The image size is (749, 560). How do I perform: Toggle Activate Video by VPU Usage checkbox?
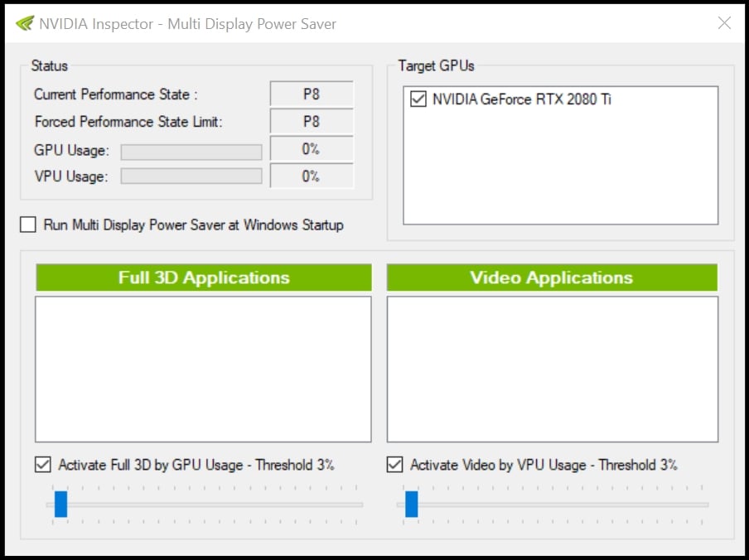(394, 464)
